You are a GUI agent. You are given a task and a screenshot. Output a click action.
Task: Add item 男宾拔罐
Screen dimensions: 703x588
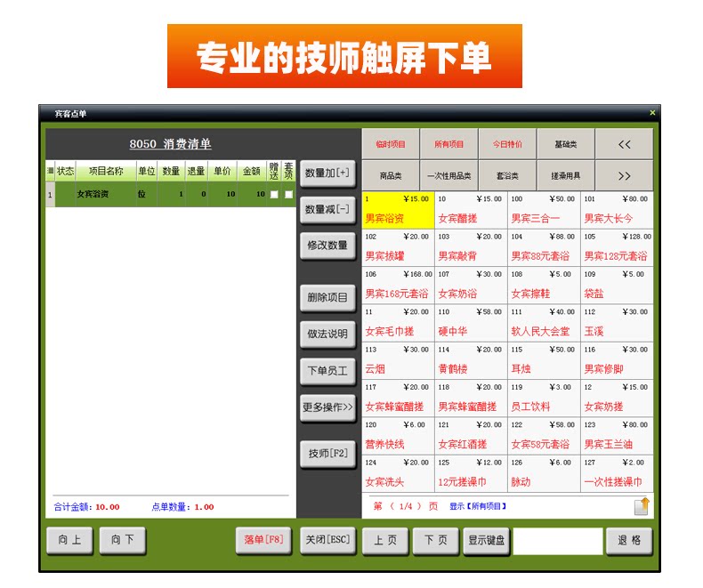point(398,247)
